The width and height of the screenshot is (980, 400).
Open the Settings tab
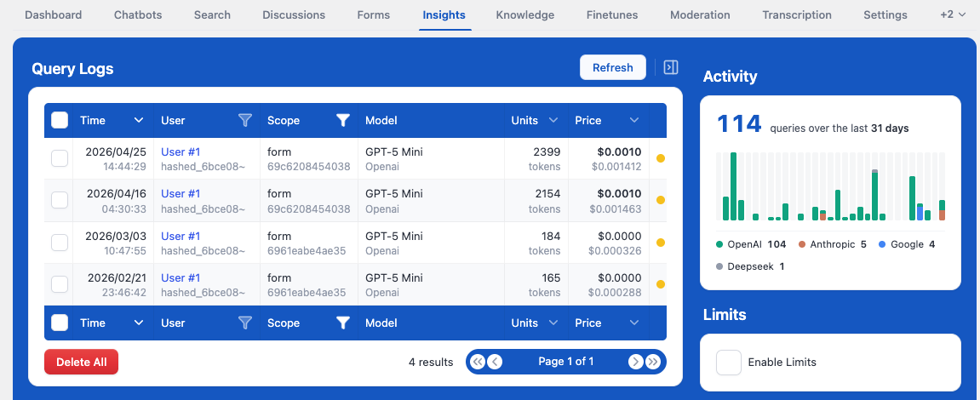885,15
